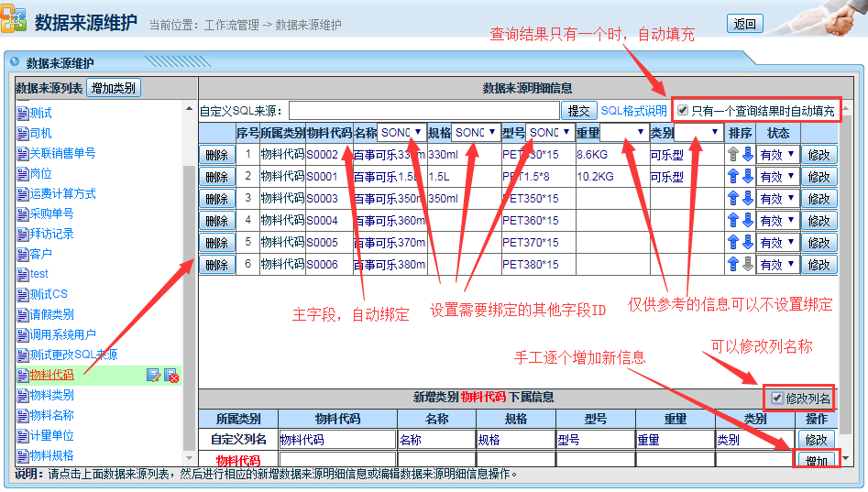Select 物料类别 in the data source list
The width and height of the screenshot is (868, 492).
pos(51,395)
